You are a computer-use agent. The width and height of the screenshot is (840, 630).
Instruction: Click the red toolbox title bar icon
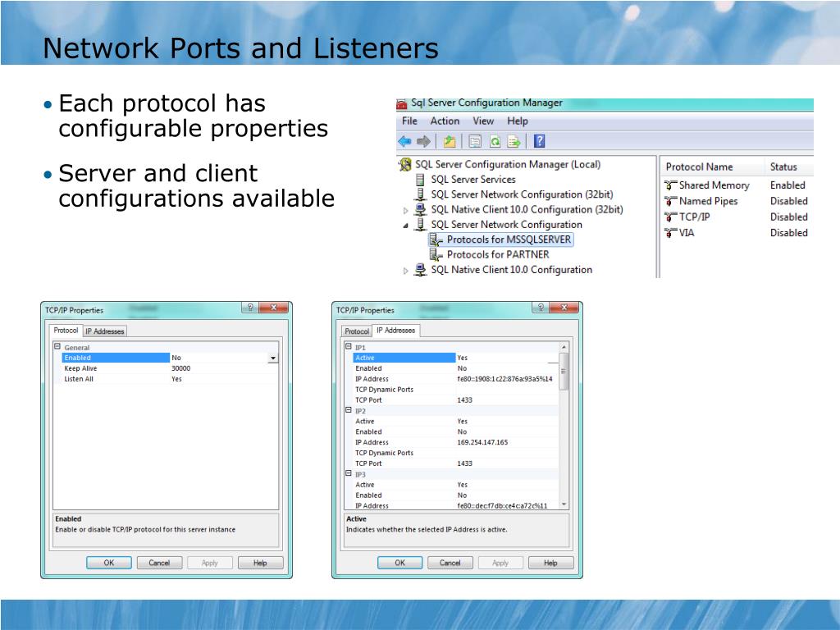pyautogui.click(x=401, y=103)
